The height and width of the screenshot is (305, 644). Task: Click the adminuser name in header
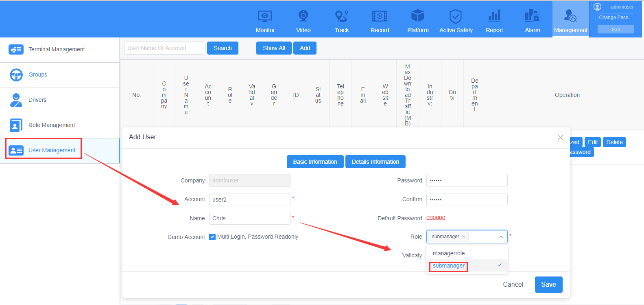click(x=622, y=7)
